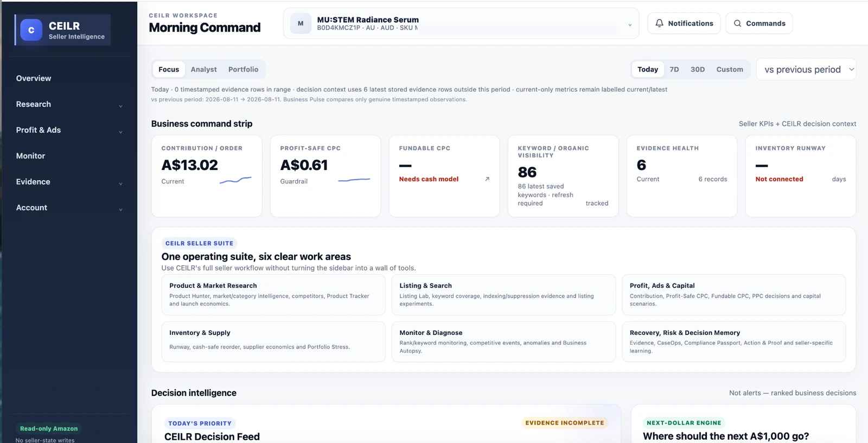Screen dimensions: 868x443
Task: Open Recovery, Risk & Decision Memory card
Action: 734,341
